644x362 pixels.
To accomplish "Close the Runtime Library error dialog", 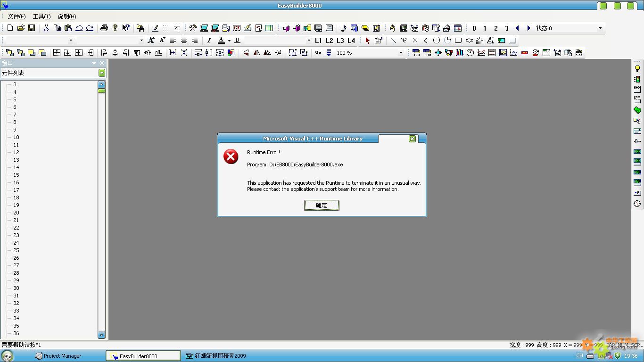I will [x=412, y=139].
